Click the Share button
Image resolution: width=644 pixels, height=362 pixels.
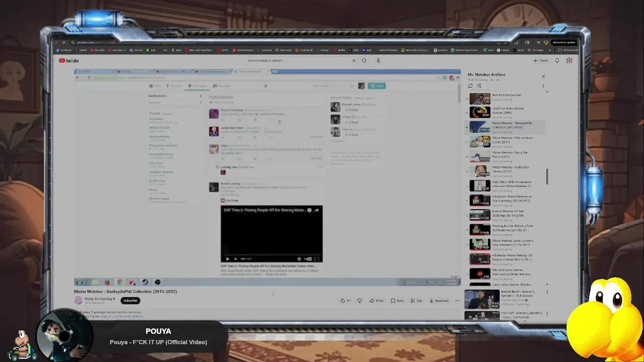click(x=376, y=301)
